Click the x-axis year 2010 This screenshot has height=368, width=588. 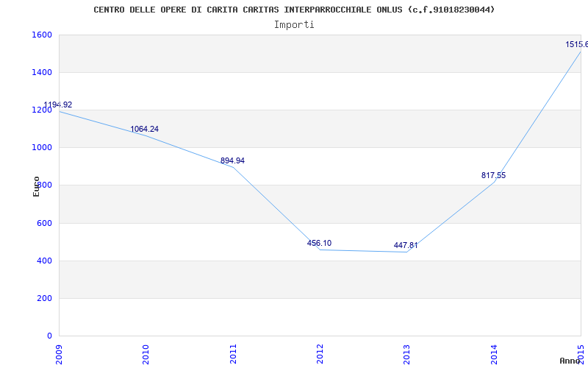(146, 354)
